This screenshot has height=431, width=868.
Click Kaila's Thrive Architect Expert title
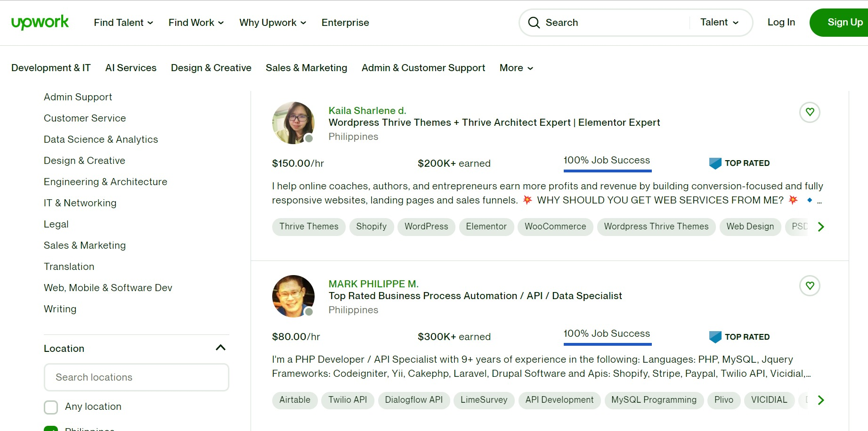click(495, 122)
